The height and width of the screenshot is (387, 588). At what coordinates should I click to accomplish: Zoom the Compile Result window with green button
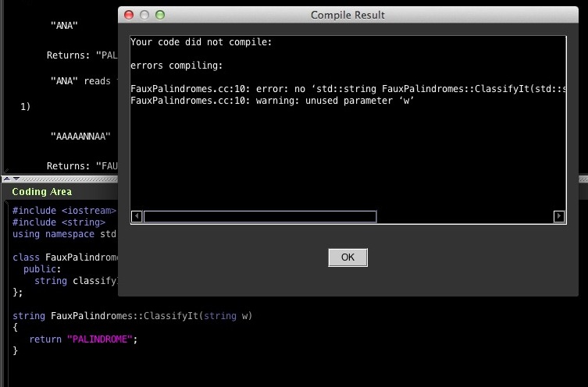coord(160,15)
